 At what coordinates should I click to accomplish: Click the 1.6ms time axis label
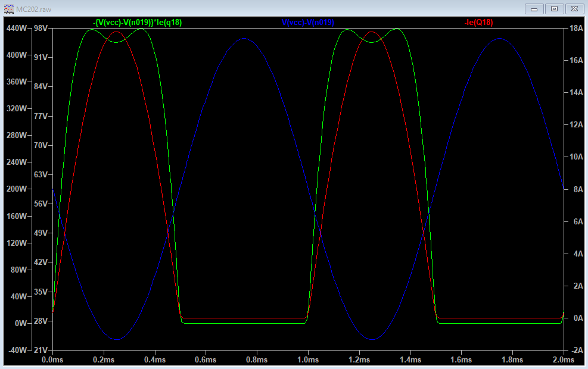461,360
